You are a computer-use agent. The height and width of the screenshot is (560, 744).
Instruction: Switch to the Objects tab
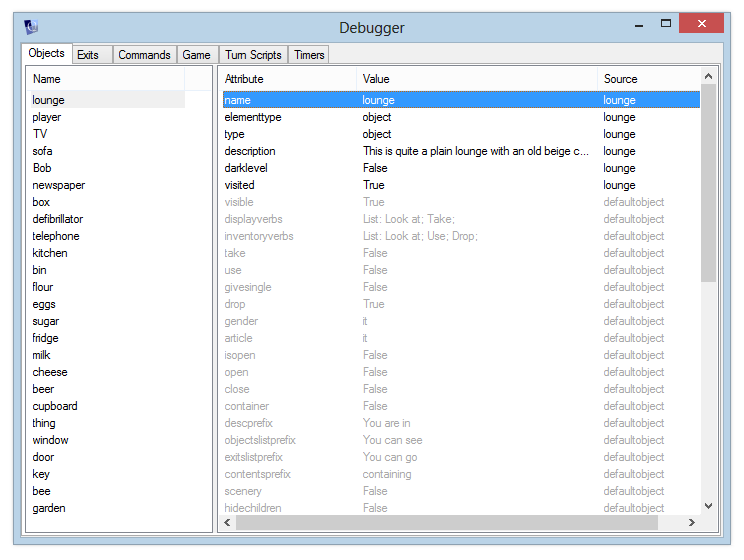46,53
